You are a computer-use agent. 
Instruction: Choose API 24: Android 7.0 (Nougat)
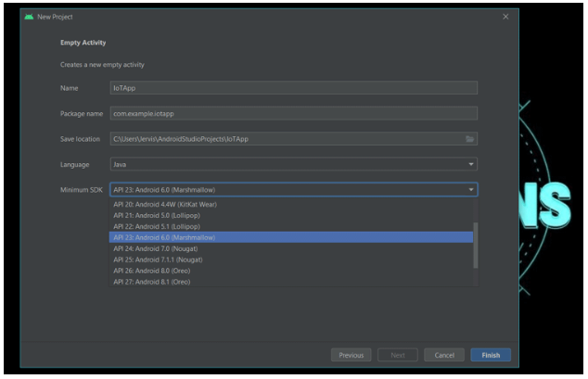click(x=292, y=248)
